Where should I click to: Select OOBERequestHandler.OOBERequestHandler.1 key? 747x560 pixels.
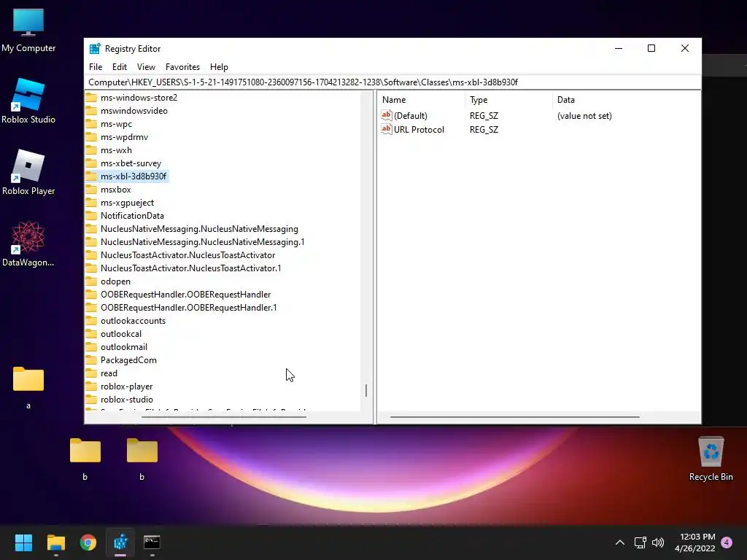(x=189, y=308)
